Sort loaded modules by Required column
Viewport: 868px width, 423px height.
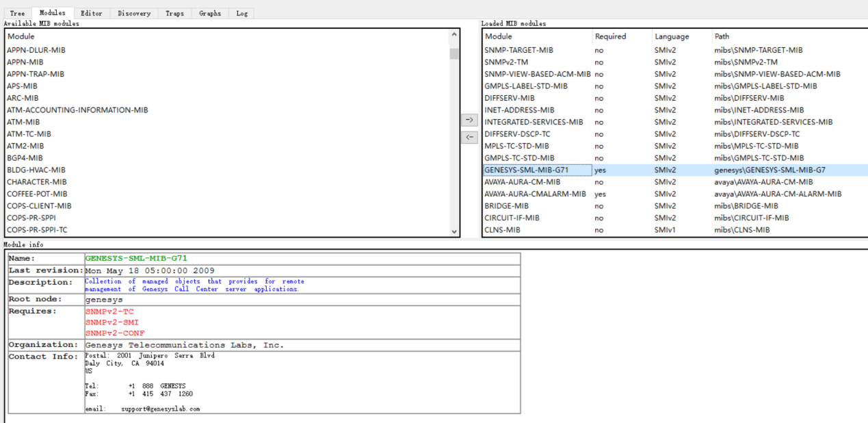click(x=610, y=36)
